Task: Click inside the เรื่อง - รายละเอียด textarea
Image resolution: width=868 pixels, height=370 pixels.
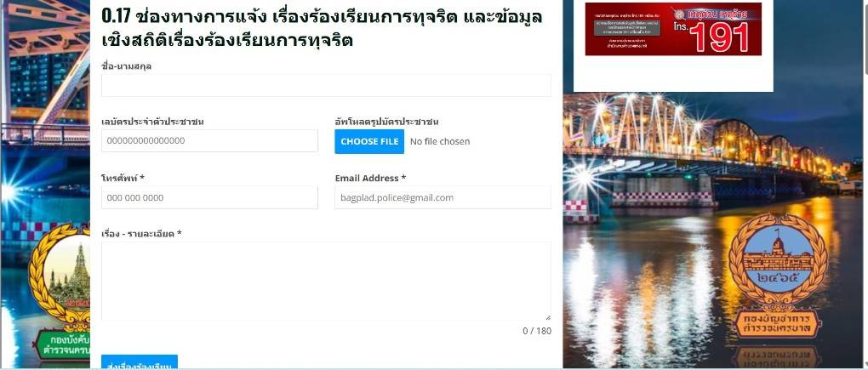Action: pos(326,281)
